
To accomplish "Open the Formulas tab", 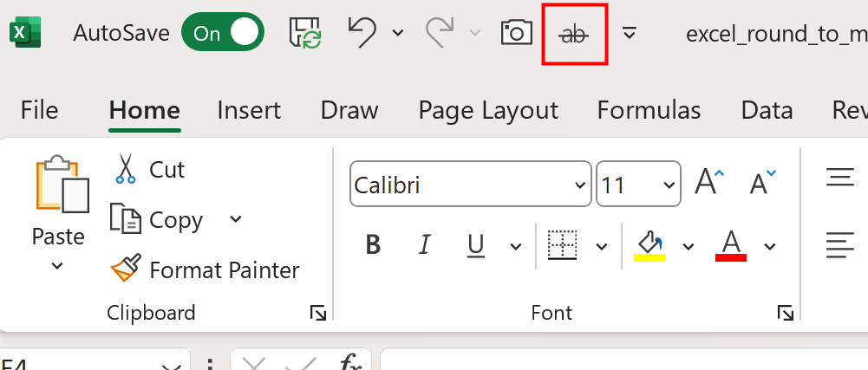I will (x=649, y=111).
